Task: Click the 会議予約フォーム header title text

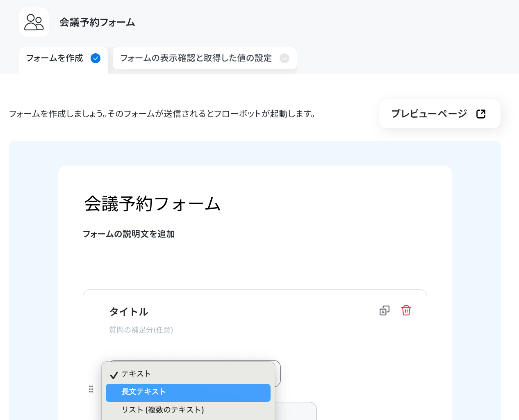Action: click(x=97, y=22)
